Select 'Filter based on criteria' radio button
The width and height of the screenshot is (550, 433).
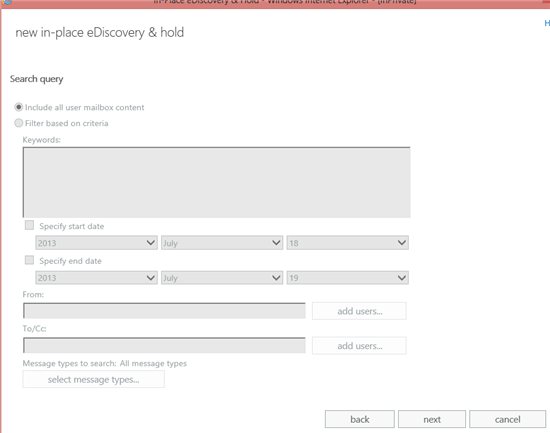[19, 123]
